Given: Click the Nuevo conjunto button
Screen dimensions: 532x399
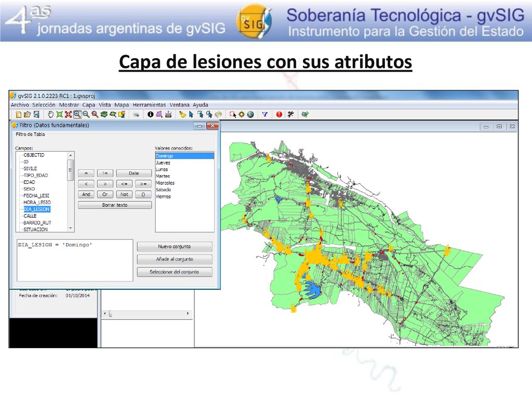Looking at the screenshot, I should (x=175, y=246).
